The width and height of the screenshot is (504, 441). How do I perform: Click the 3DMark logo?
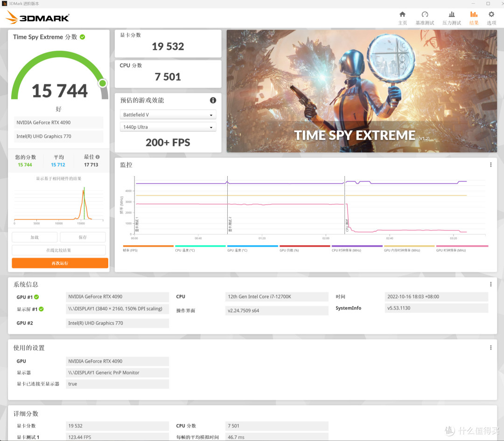coord(38,17)
